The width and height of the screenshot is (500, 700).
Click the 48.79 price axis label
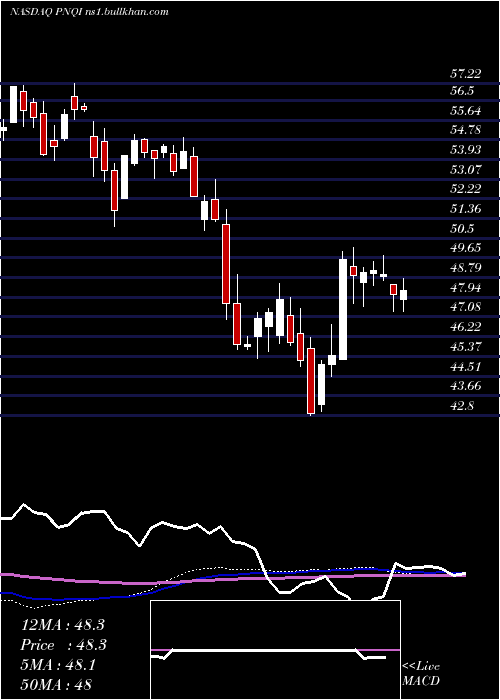point(466,268)
